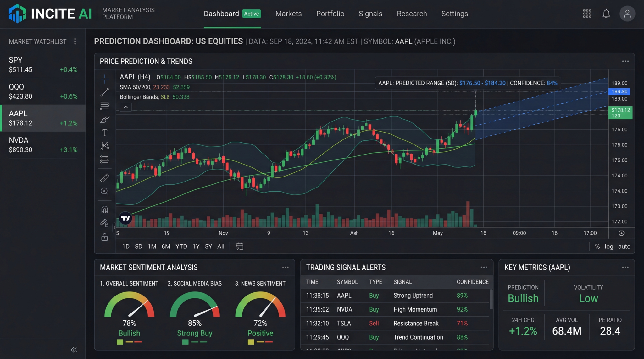Screen dimensions: 644x359
Task: Open the notifications bell
Action: click(607, 14)
